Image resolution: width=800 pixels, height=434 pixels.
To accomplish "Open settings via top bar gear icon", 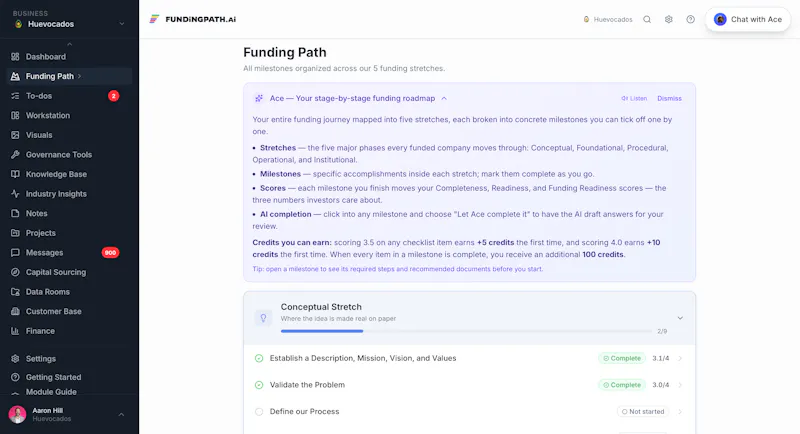I will pos(668,19).
